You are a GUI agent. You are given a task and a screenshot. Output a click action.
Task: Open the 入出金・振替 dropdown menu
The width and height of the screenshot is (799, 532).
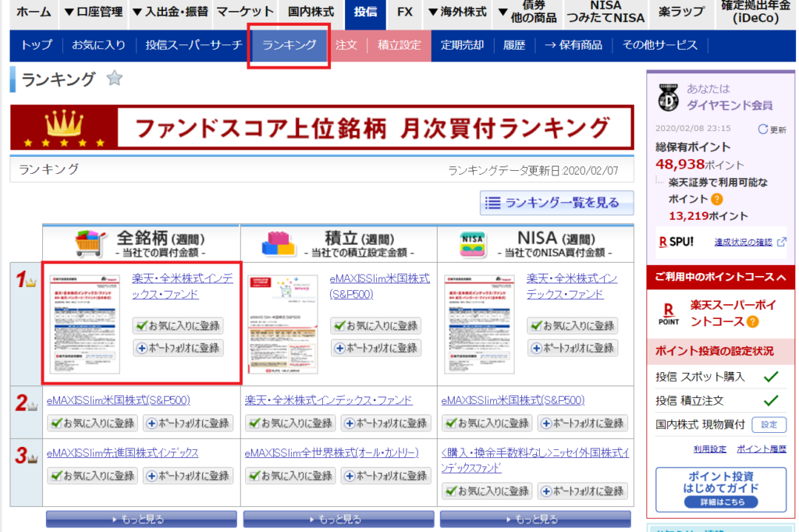(x=170, y=12)
